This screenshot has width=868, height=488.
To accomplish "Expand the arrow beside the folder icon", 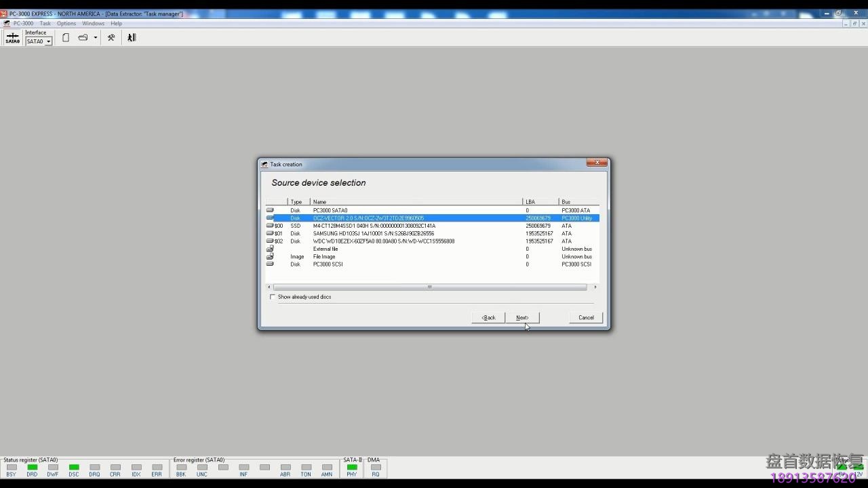I will point(96,38).
